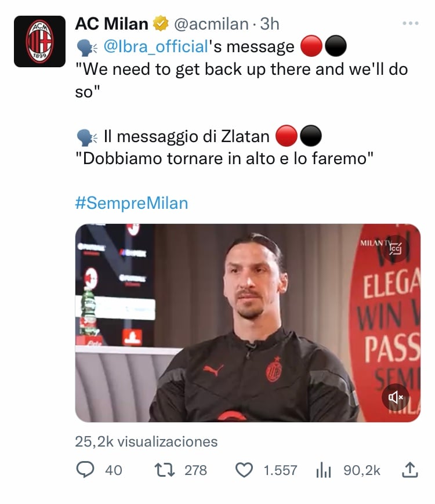Unmute the video with speaker icon
This screenshot has height=504, width=435.
click(x=396, y=397)
